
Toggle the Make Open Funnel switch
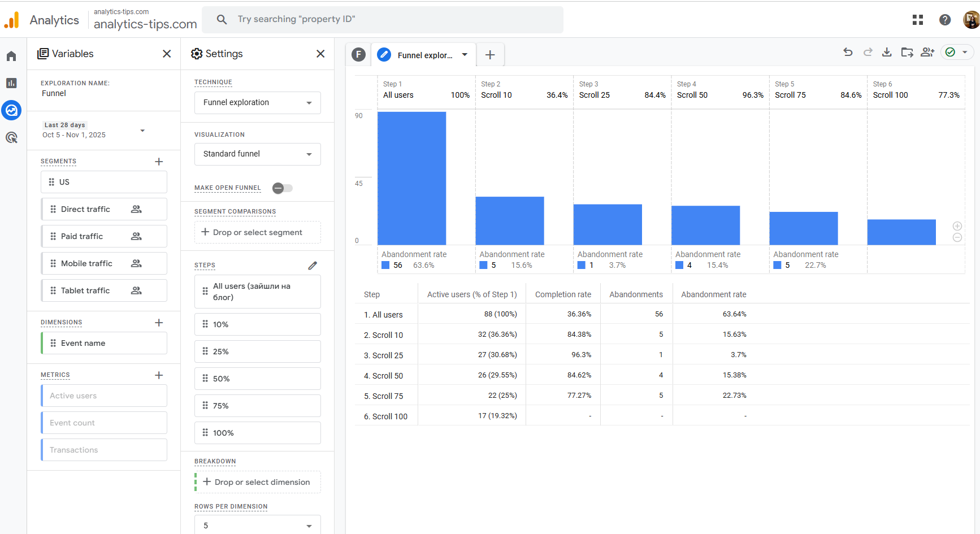pos(282,188)
